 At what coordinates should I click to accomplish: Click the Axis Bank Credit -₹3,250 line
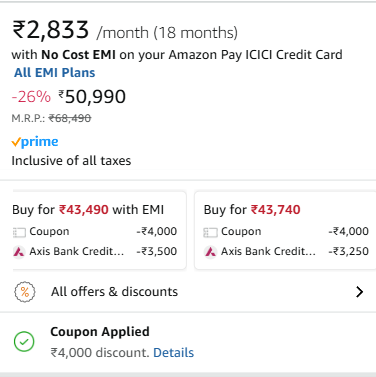point(286,251)
